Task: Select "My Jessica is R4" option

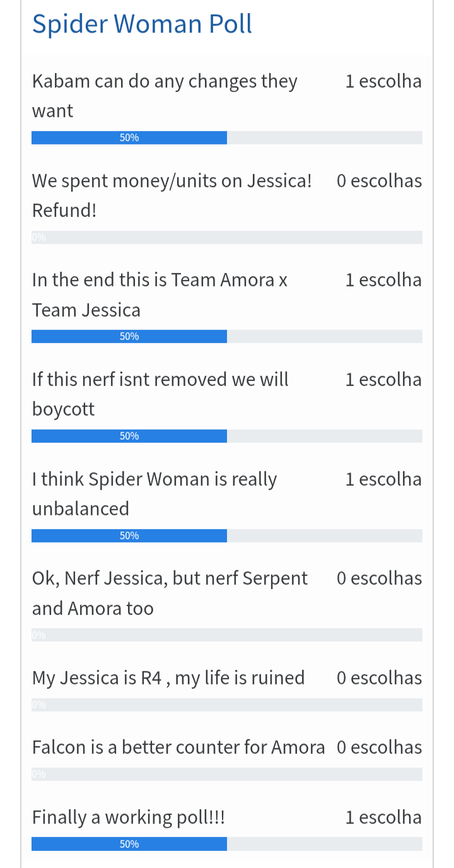Action: click(x=168, y=677)
